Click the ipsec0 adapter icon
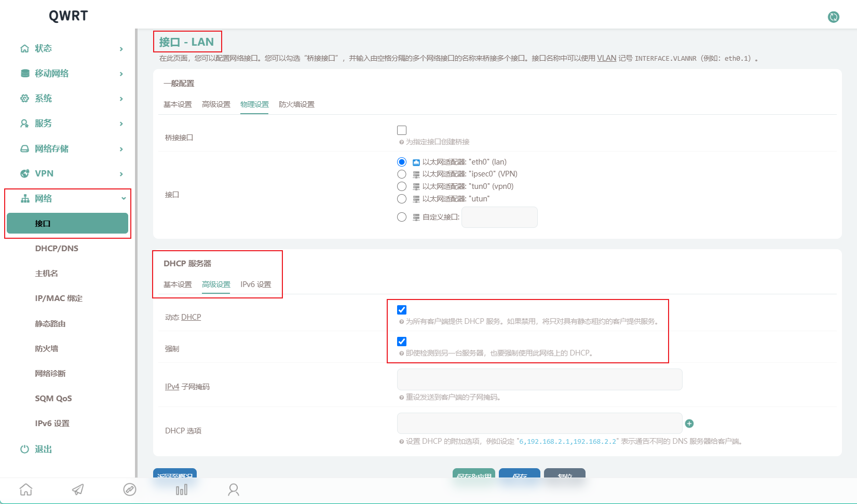 coord(416,174)
